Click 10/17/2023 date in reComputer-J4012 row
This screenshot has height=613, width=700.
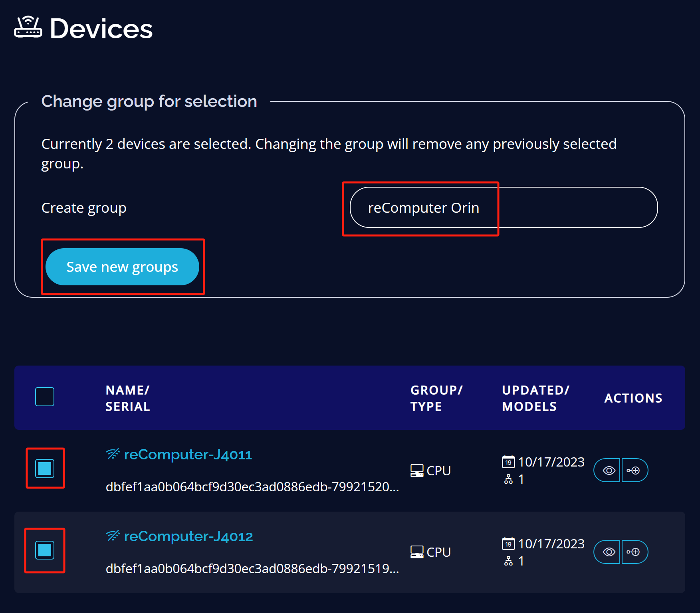tap(551, 544)
